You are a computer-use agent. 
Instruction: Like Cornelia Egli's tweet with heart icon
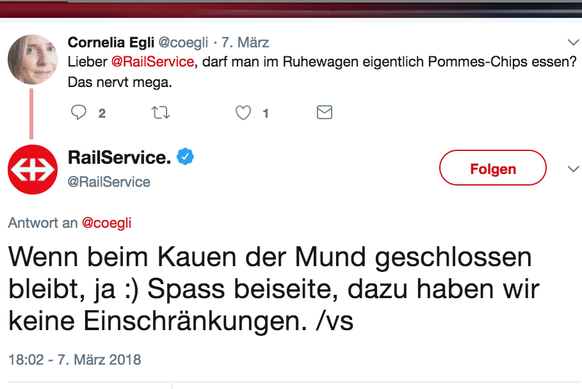point(243,112)
